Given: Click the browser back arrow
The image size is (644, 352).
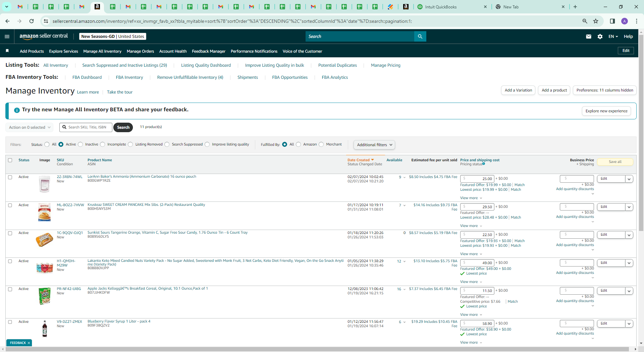Looking at the screenshot, I should click(7, 21).
